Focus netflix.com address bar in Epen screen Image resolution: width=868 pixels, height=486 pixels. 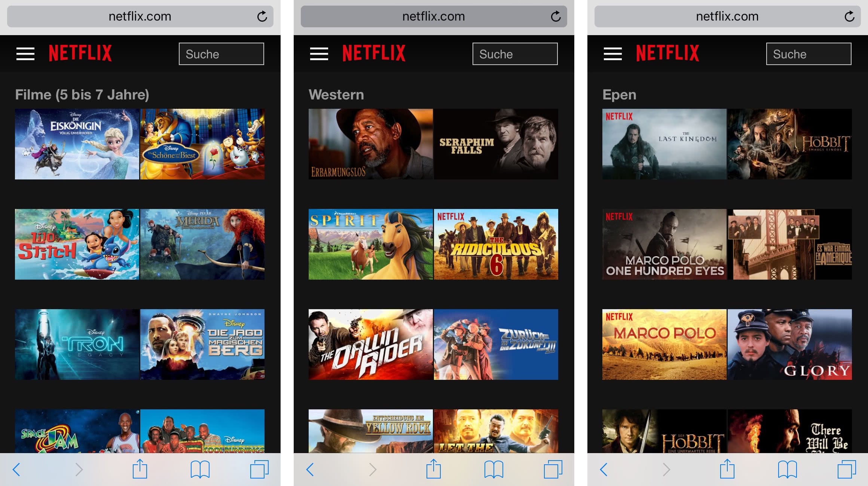pyautogui.click(x=727, y=16)
